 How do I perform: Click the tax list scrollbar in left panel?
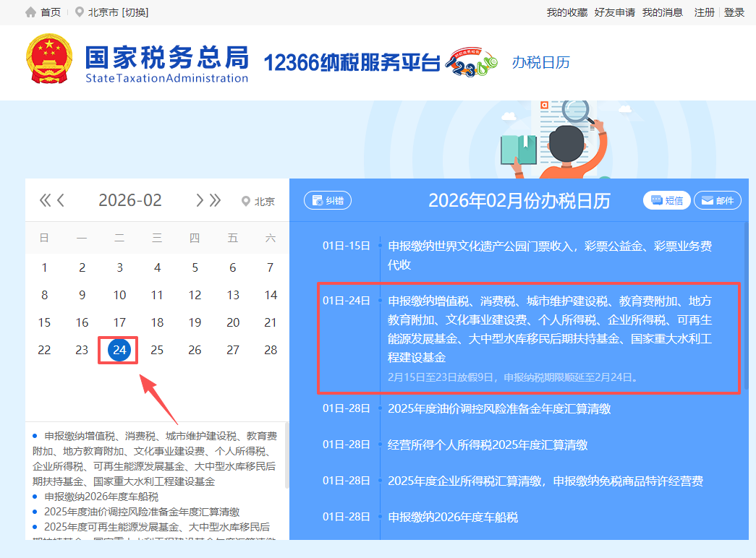pos(286,455)
